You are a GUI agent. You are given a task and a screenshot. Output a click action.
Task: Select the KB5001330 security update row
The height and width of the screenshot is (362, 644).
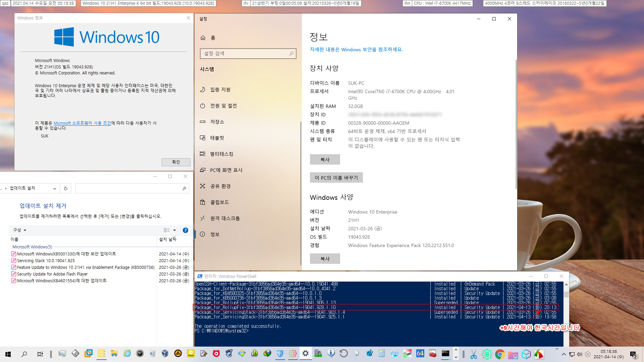point(100,254)
